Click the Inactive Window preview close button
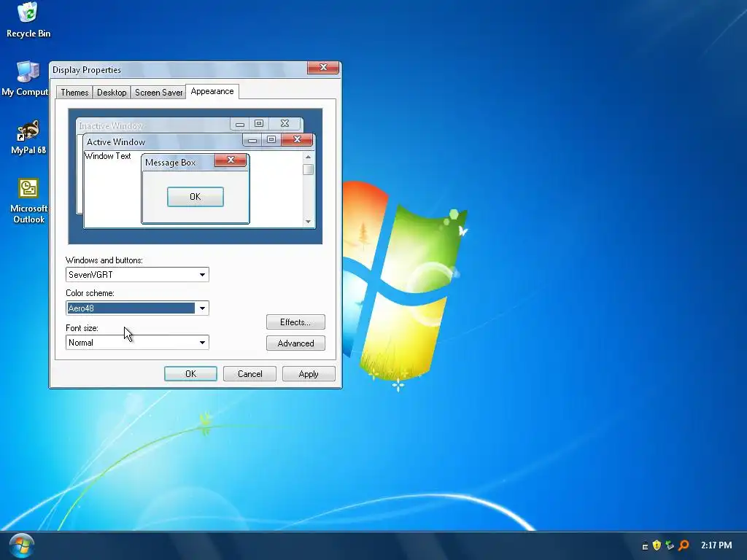Image resolution: width=747 pixels, height=560 pixels. (285, 123)
